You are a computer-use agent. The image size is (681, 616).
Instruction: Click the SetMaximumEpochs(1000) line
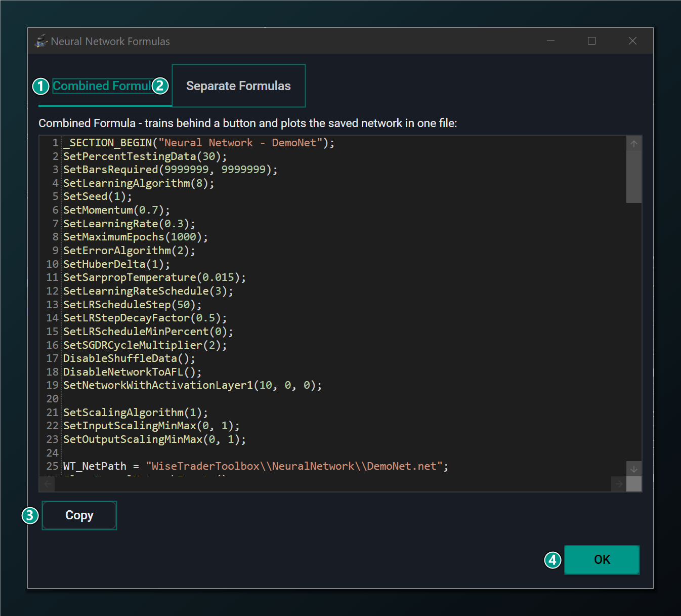click(x=136, y=237)
